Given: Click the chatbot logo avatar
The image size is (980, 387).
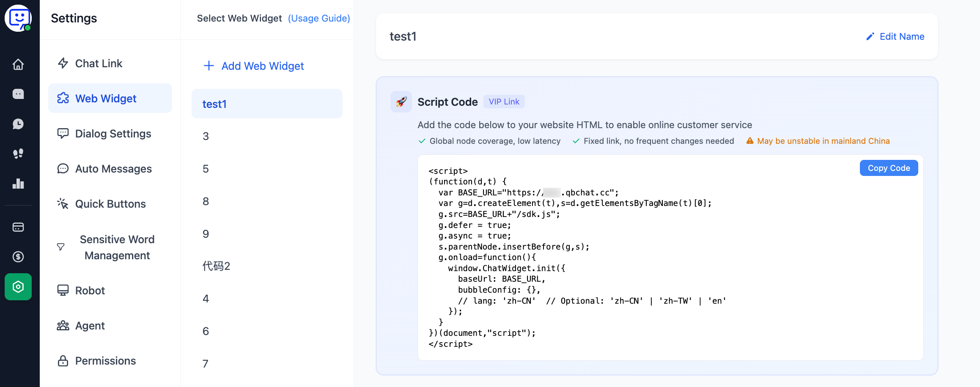Looking at the screenshot, I should [19, 18].
